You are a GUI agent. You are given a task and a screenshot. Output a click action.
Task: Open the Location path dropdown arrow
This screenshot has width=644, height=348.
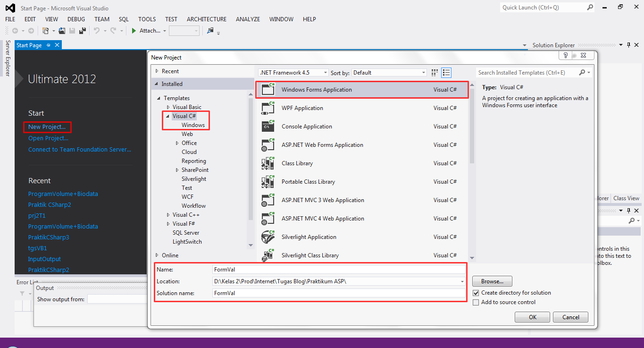pos(462,281)
